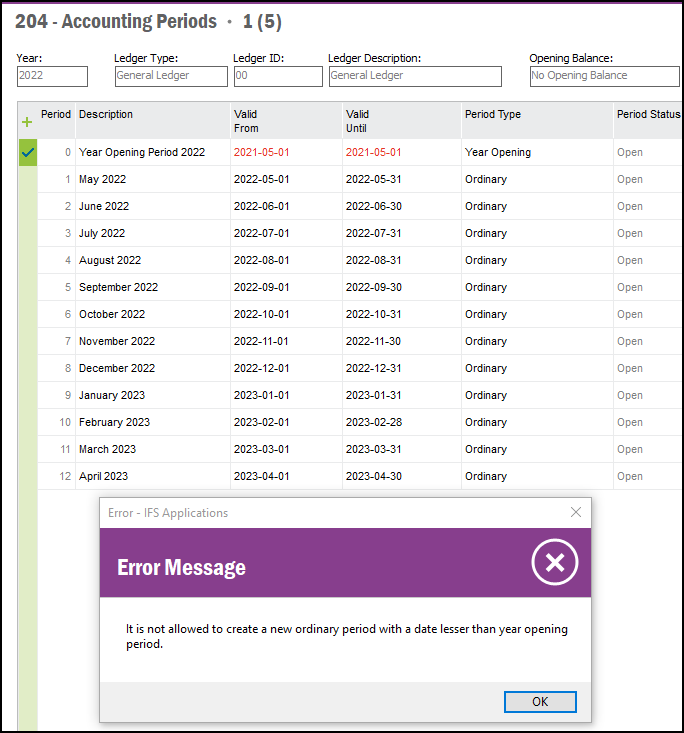This screenshot has width=684, height=733.
Task: Click the red Valid Until date 2021-05-01
Action: pyautogui.click(x=374, y=152)
